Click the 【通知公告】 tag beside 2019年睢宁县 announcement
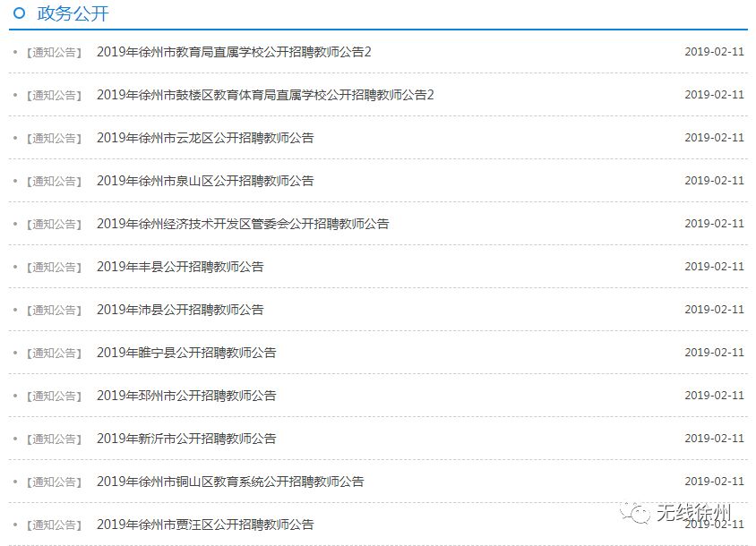 point(55,353)
